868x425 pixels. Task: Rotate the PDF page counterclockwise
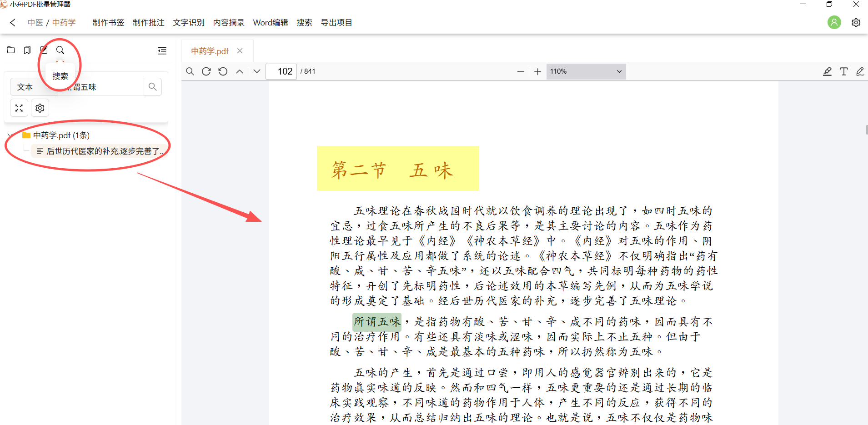tap(223, 71)
